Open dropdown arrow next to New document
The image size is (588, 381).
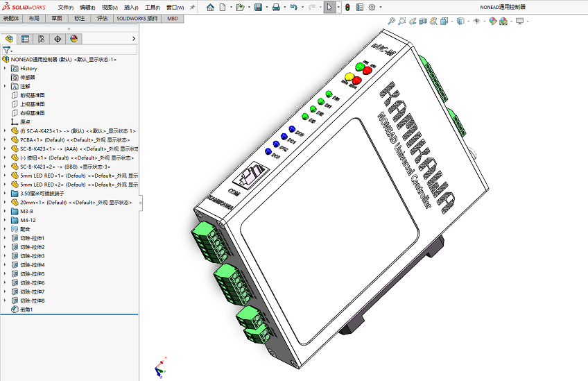pyautogui.click(x=231, y=7)
